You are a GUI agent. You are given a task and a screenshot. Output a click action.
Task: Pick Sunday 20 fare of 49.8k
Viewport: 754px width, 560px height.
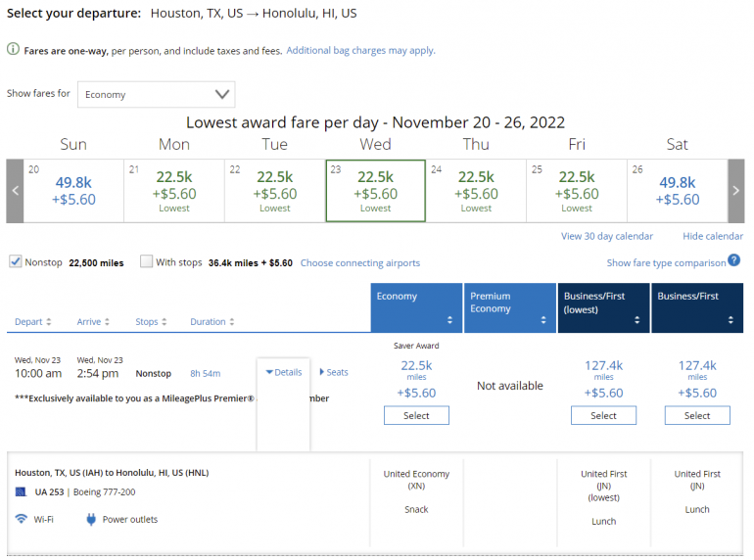pyautogui.click(x=73, y=190)
